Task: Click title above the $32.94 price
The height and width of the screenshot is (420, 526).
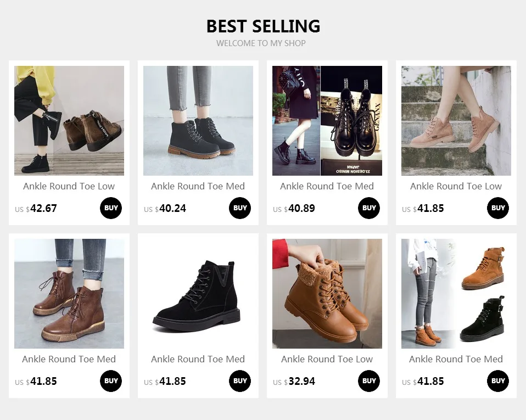Action: (x=327, y=359)
